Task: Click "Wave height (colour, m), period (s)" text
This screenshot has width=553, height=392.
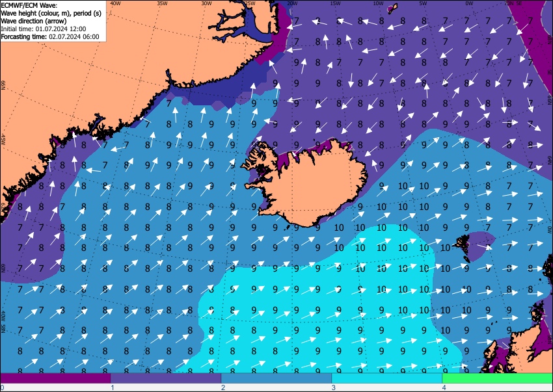Action: [x=51, y=13]
